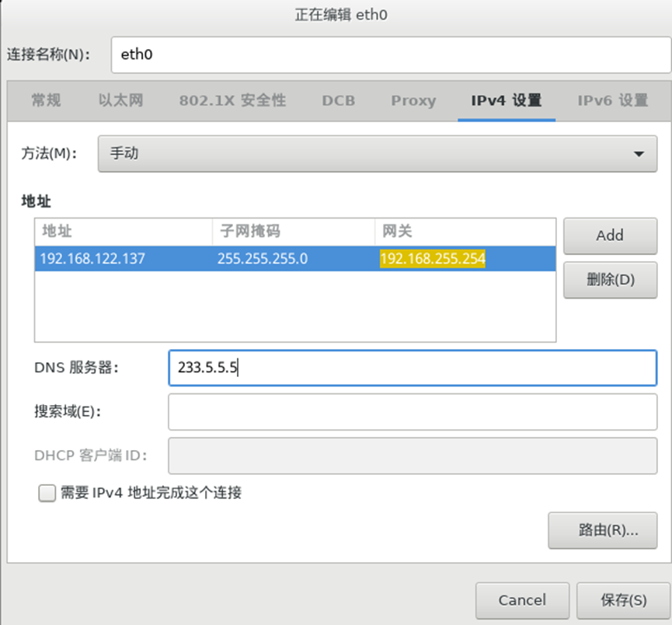Click the 搜索域 input field
Viewport: 672px width, 625px height.
pos(413,412)
